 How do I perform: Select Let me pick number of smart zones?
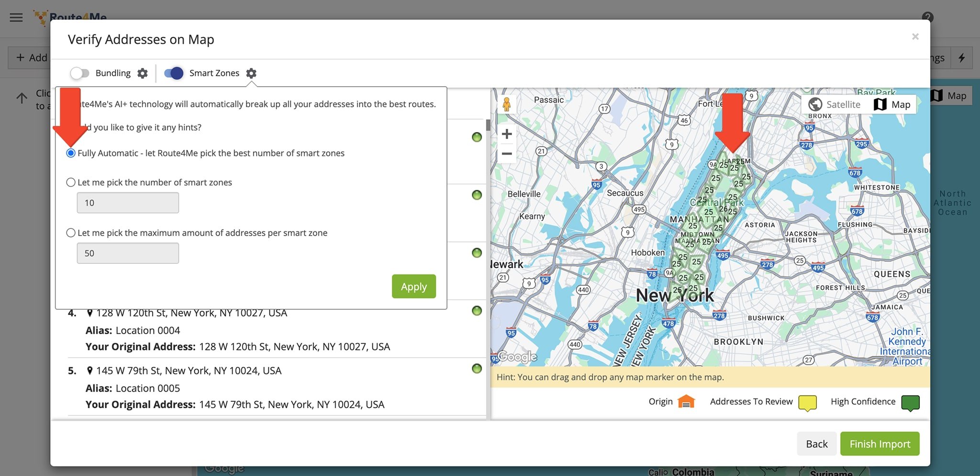[71, 182]
